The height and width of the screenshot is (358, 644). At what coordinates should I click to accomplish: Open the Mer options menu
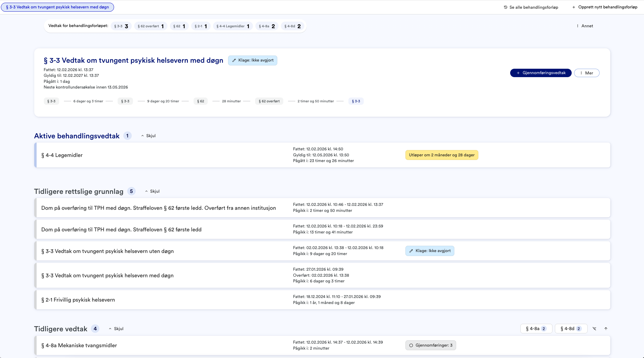[586, 73]
